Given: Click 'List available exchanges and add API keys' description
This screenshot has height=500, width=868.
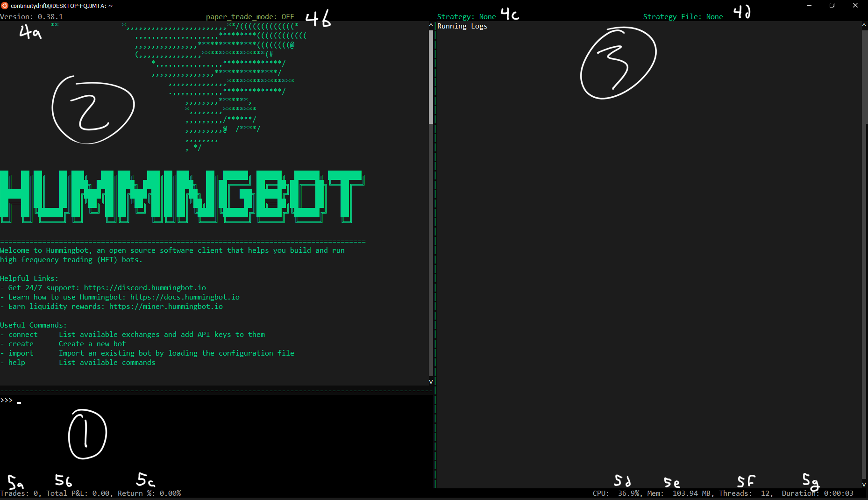Looking at the screenshot, I should [x=162, y=335].
